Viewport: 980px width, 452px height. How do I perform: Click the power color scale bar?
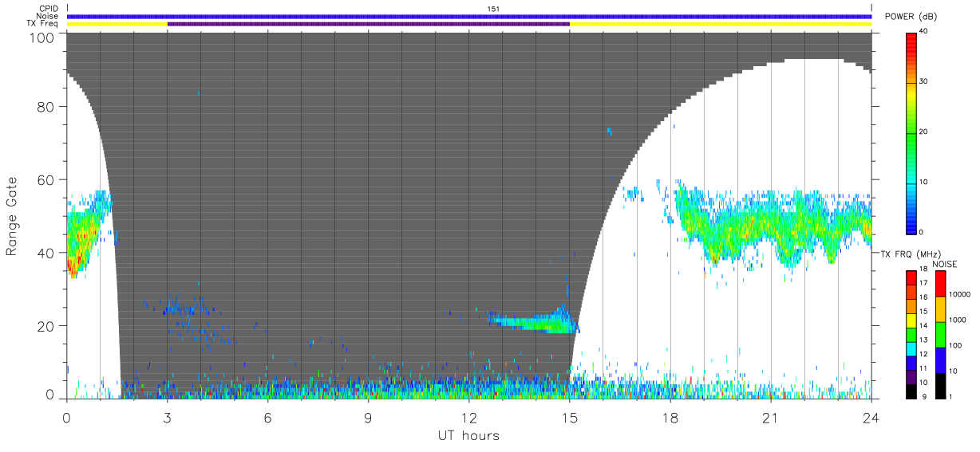911,132
